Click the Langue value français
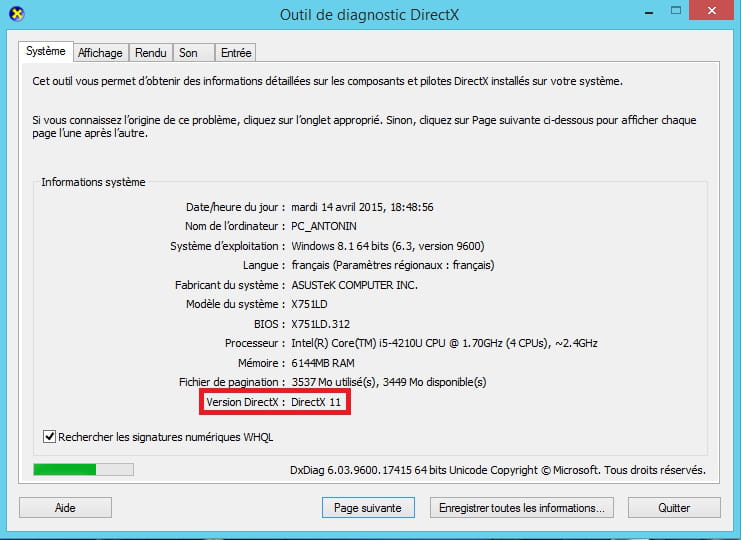741x540 pixels. pyautogui.click(x=393, y=265)
